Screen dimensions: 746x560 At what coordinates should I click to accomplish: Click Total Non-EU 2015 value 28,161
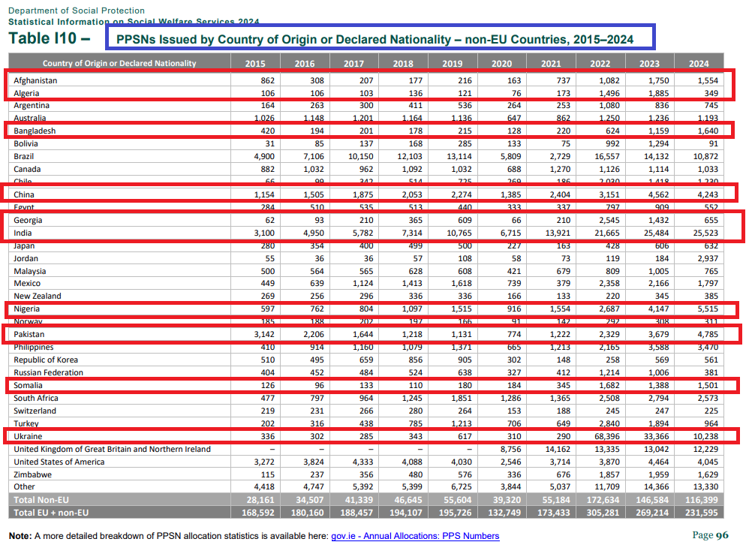(260, 500)
